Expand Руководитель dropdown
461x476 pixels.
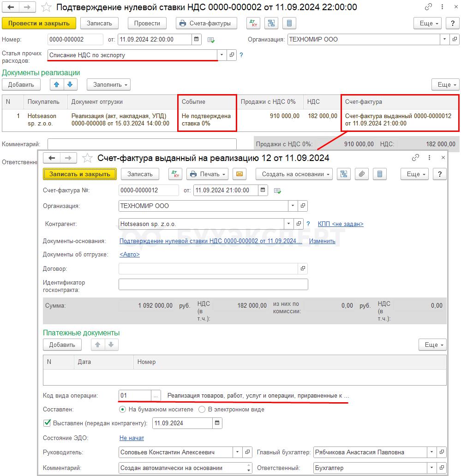pos(237,452)
